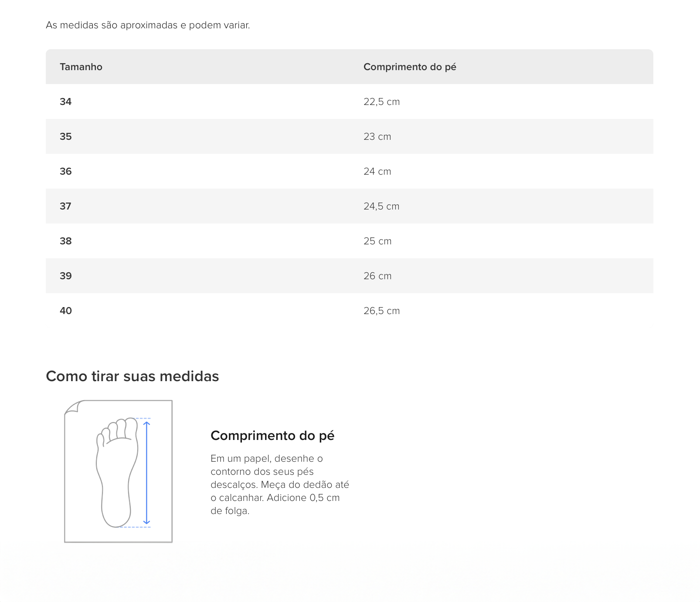Click the 'Comprimento do pé' instructions subheading

tap(272, 436)
